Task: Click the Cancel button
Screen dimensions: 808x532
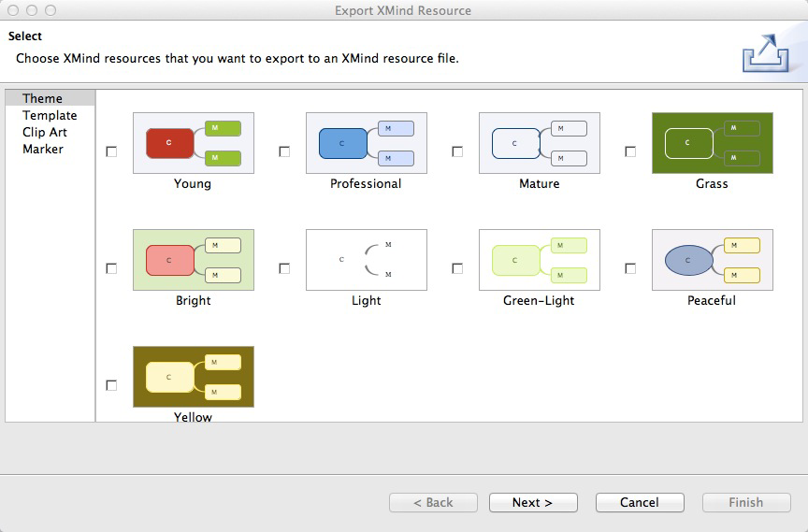Action: click(640, 503)
